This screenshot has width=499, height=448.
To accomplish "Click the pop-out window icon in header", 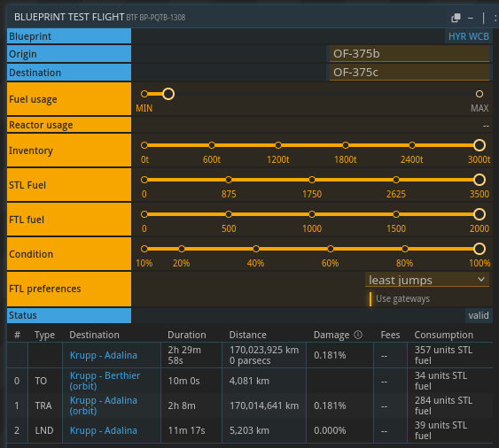I will click(456, 18).
